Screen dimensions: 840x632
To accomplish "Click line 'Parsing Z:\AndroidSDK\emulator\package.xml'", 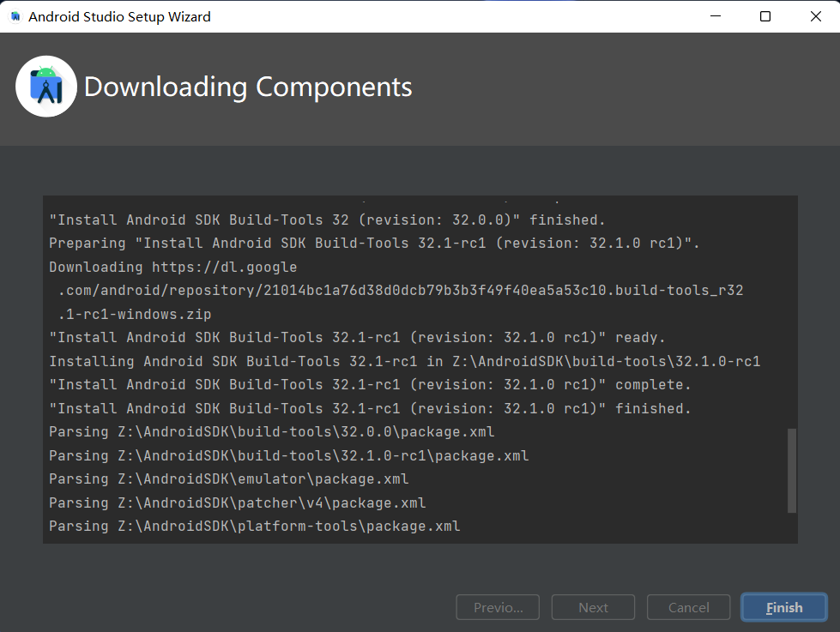I will tap(229, 479).
